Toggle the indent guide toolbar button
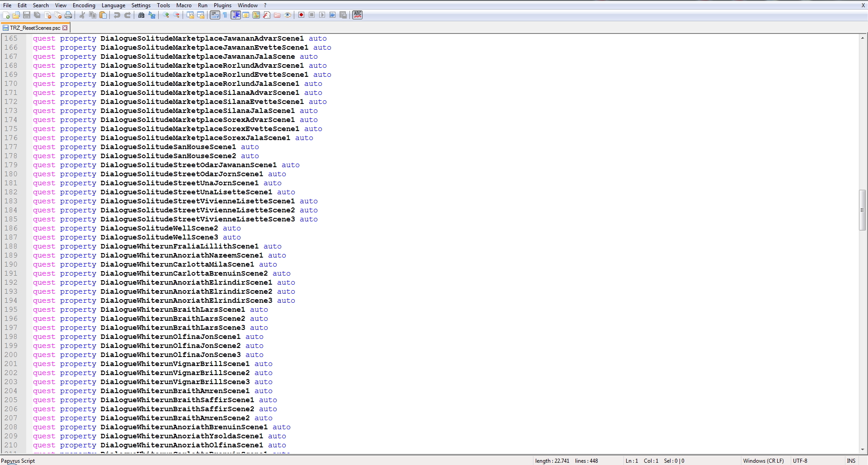 (x=236, y=15)
